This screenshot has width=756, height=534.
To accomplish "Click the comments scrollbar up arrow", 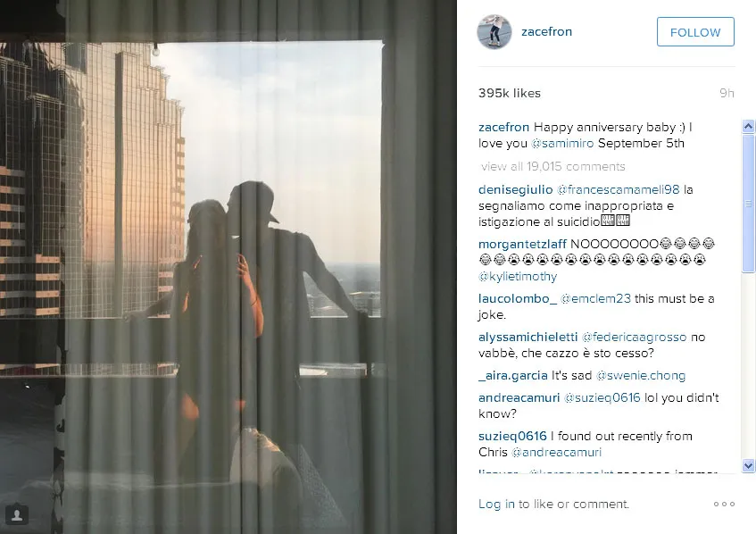I will (x=748, y=127).
